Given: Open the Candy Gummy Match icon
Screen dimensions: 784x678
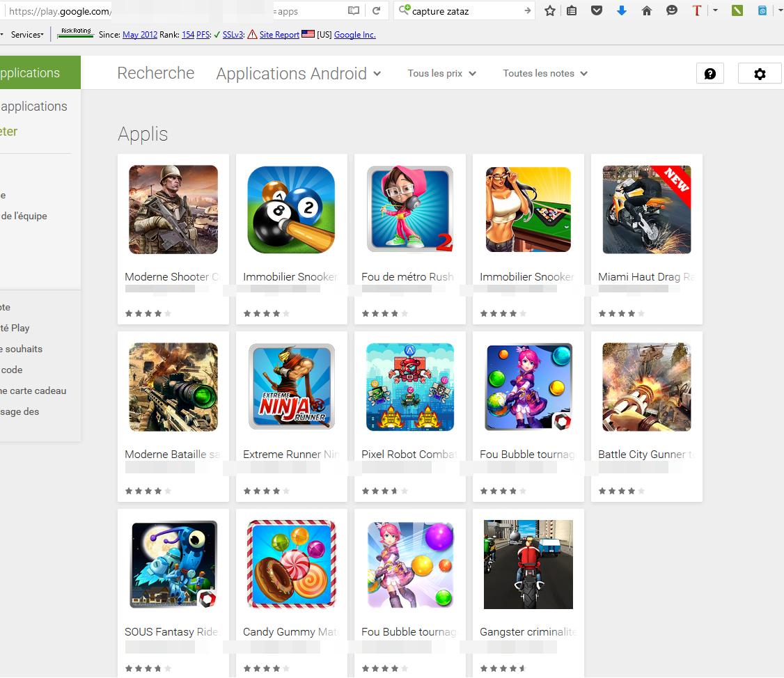Looking at the screenshot, I should [x=292, y=565].
